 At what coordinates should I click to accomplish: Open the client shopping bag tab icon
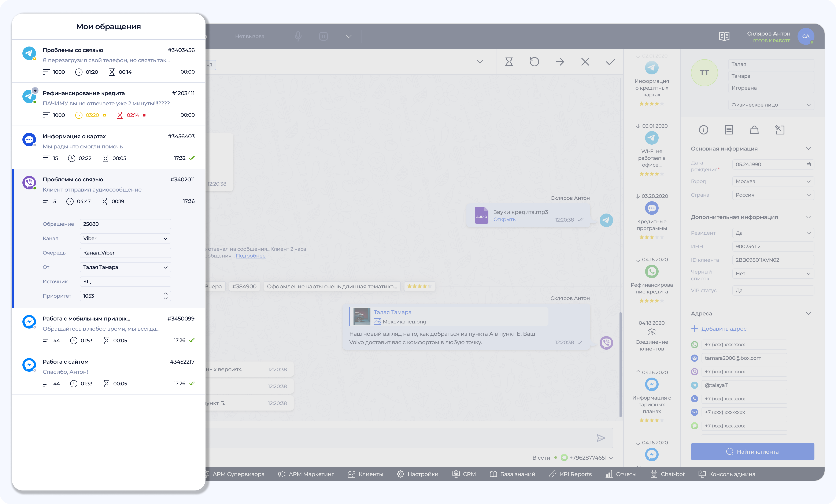754,130
